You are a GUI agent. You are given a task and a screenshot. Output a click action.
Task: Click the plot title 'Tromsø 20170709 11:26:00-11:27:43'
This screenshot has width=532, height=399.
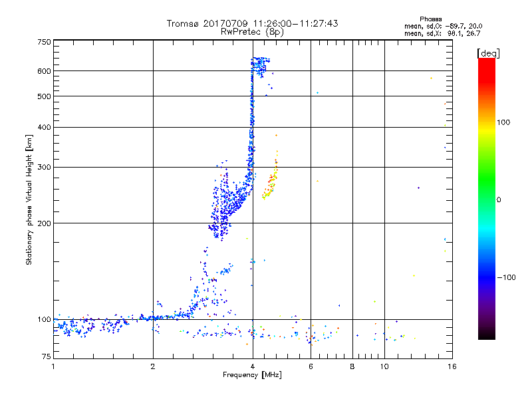(252, 23)
